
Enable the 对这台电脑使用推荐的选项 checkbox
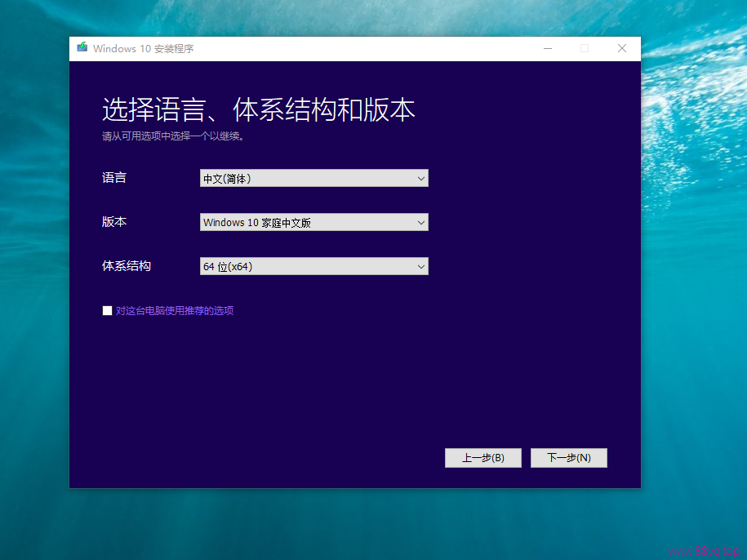click(107, 311)
